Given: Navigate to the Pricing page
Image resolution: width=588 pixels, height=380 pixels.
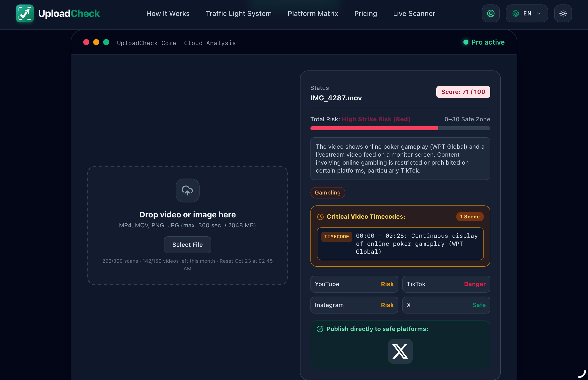Looking at the screenshot, I should pyautogui.click(x=366, y=13).
